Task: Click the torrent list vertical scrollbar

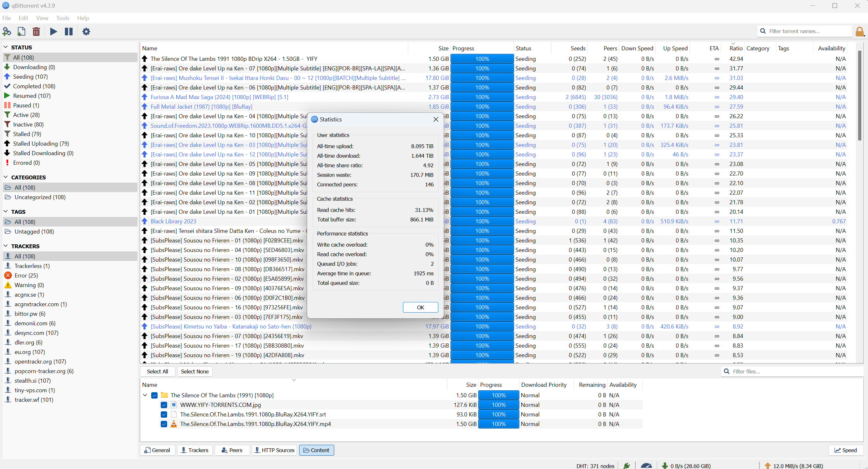Action: coord(860,95)
